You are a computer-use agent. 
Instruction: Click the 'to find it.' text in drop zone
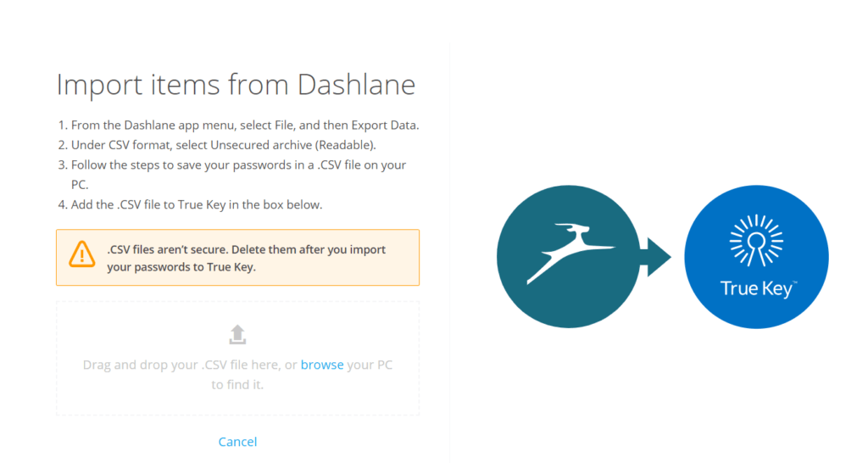(x=237, y=384)
